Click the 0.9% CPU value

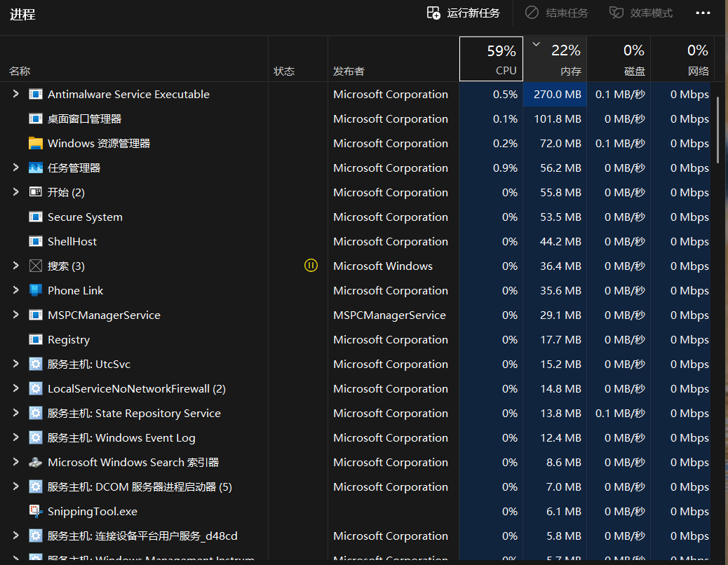point(505,168)
